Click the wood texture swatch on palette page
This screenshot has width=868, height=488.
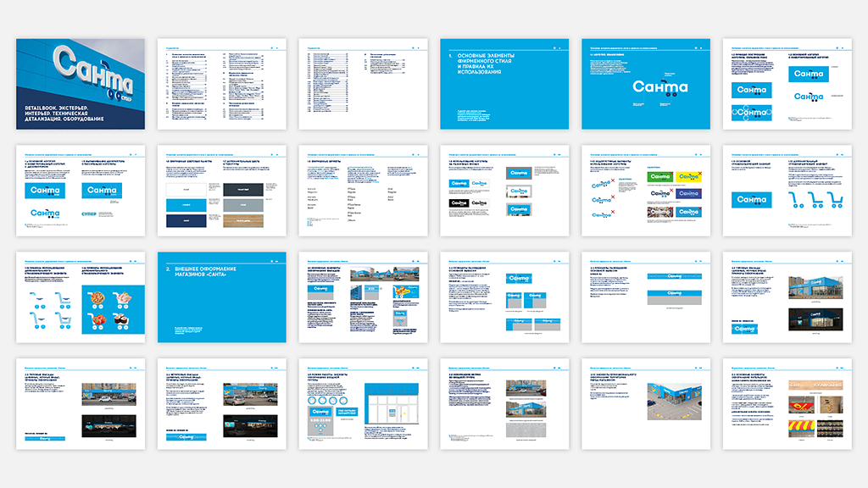tap(243, 221)
